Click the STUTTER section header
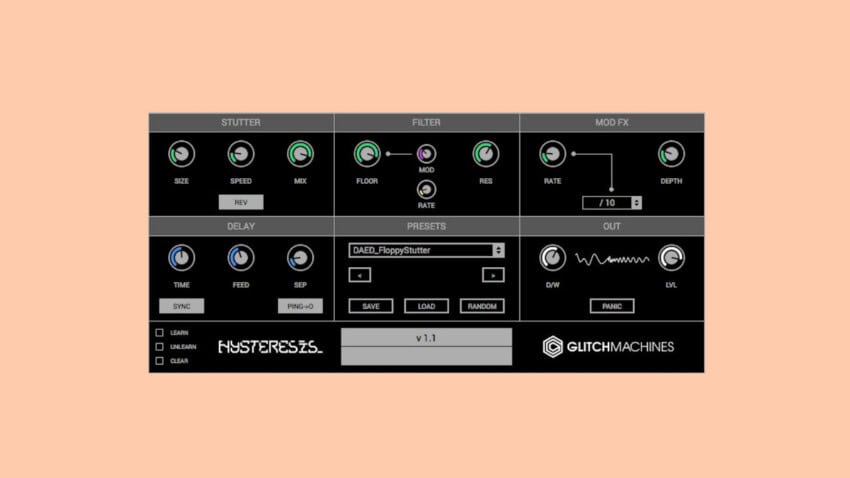Viewport: 850px width, 478px height. coord(241,122)
